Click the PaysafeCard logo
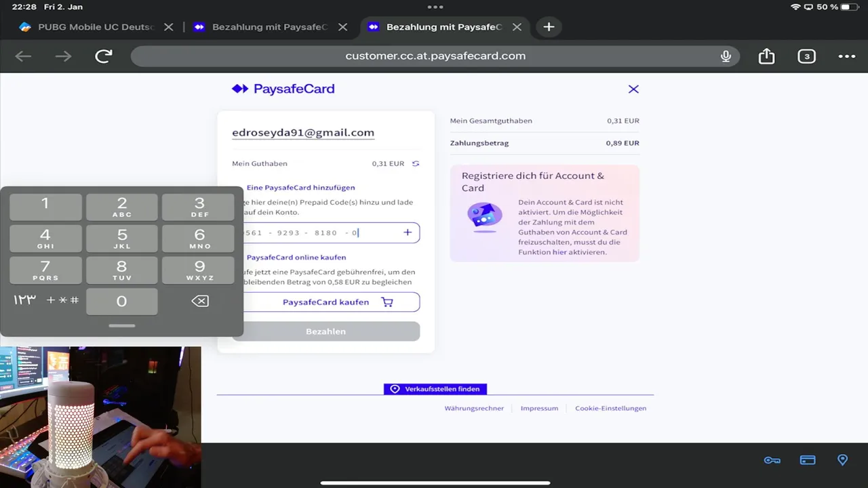This screenshot has height=488, width=868. (283, 89)
